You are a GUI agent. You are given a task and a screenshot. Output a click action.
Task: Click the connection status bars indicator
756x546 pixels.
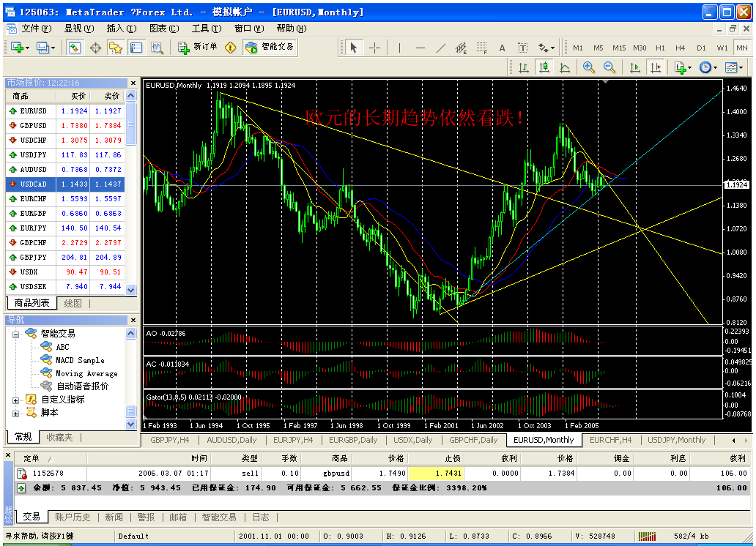647,536
